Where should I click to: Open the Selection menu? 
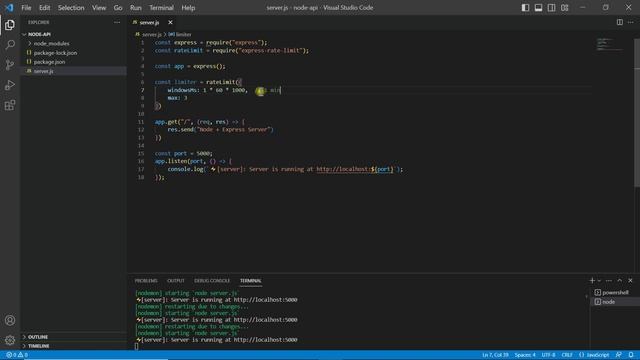click(x=71, y=7)
